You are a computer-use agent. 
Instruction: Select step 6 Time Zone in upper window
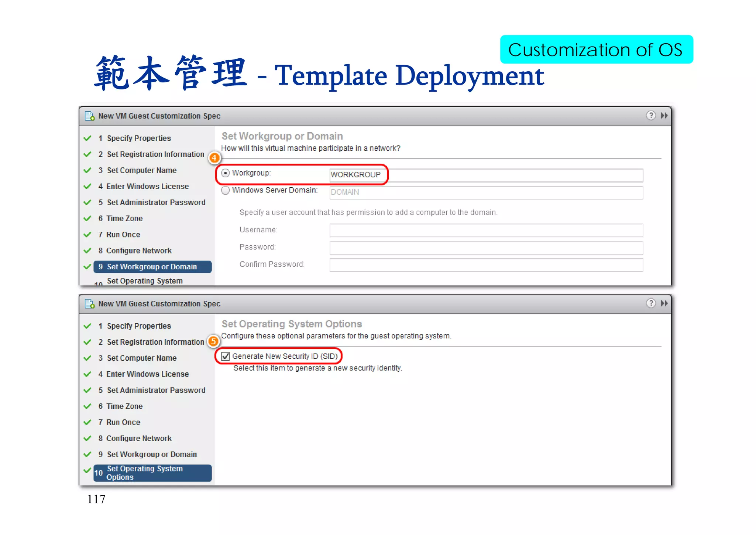click(x=120, y=218)
